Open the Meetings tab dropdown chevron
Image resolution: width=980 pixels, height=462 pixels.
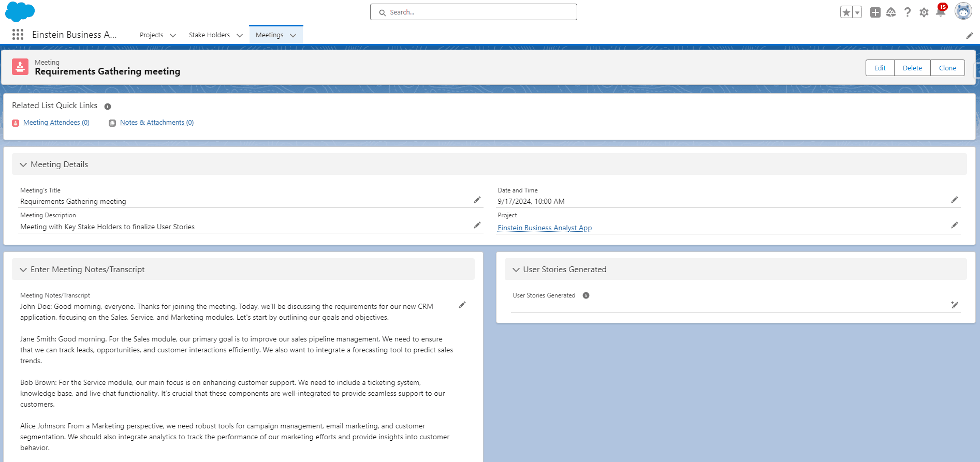click(x=293, y=35)
